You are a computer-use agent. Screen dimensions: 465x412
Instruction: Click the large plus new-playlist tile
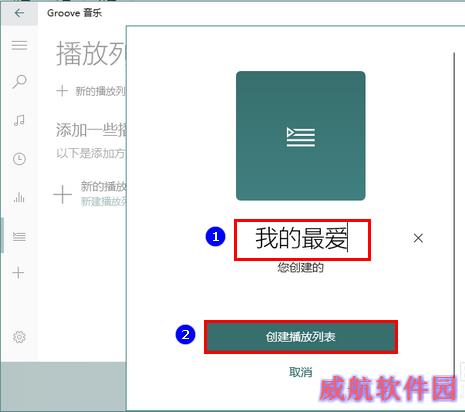coord(62,194)
